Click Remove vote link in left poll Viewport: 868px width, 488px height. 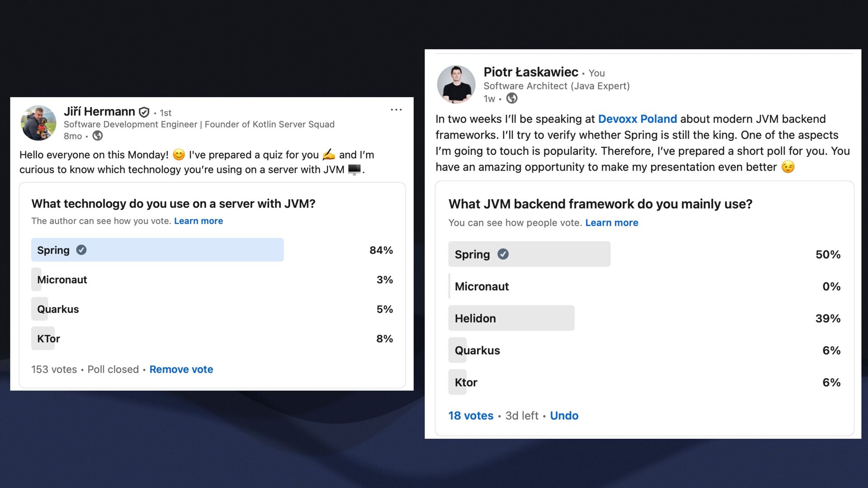(x=181, y=369)
